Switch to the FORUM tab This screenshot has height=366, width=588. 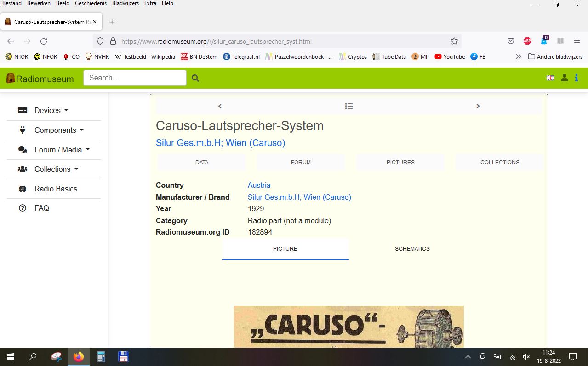tap(301, 163)
